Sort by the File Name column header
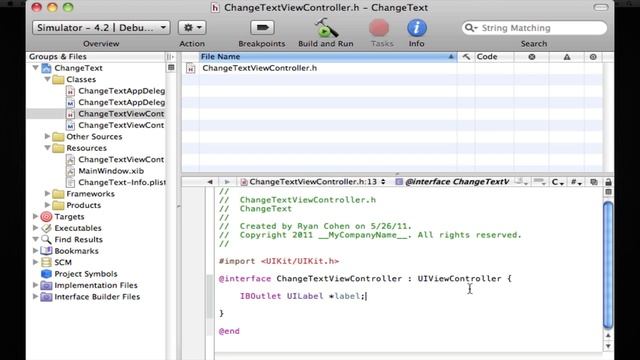Image resolution: width=640 pixels, height=360 pixels. (x=327, y=57)
